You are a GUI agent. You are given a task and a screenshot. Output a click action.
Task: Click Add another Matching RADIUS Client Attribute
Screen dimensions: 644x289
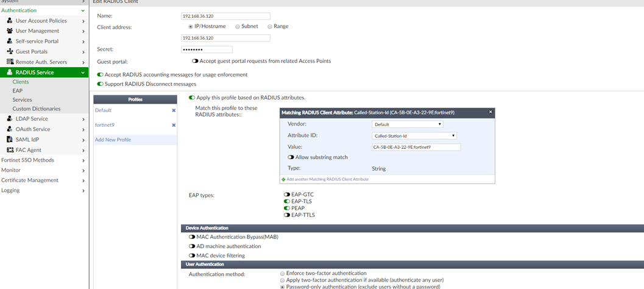coord(327,179)
